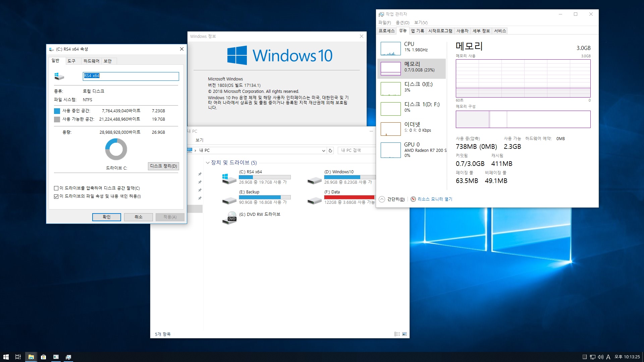Select the (G:) DVD RW drive icon

point(229,218)
